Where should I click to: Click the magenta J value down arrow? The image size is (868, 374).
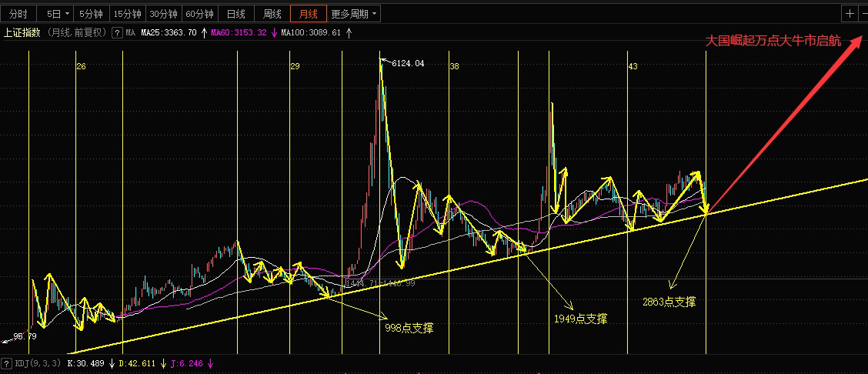tap(210, 364)
